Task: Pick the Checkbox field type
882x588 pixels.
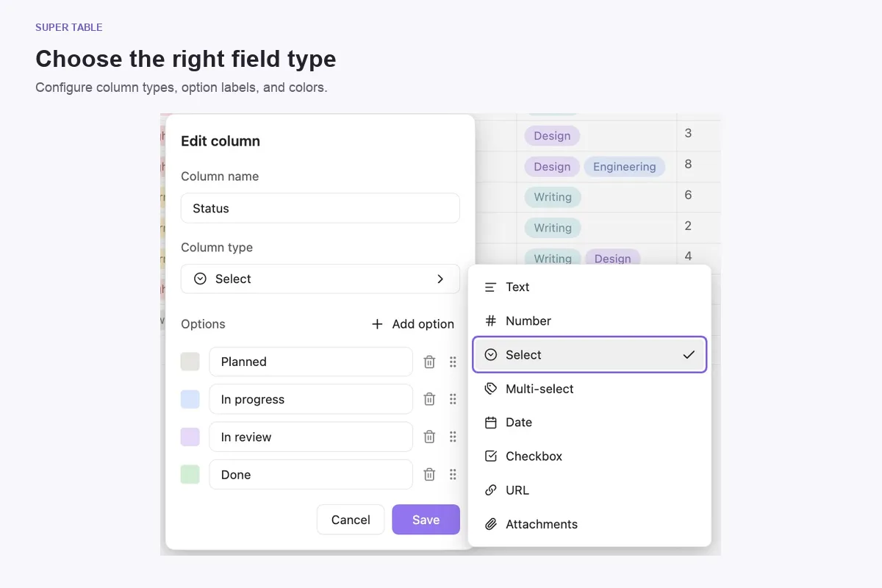Action: point(589,456)
